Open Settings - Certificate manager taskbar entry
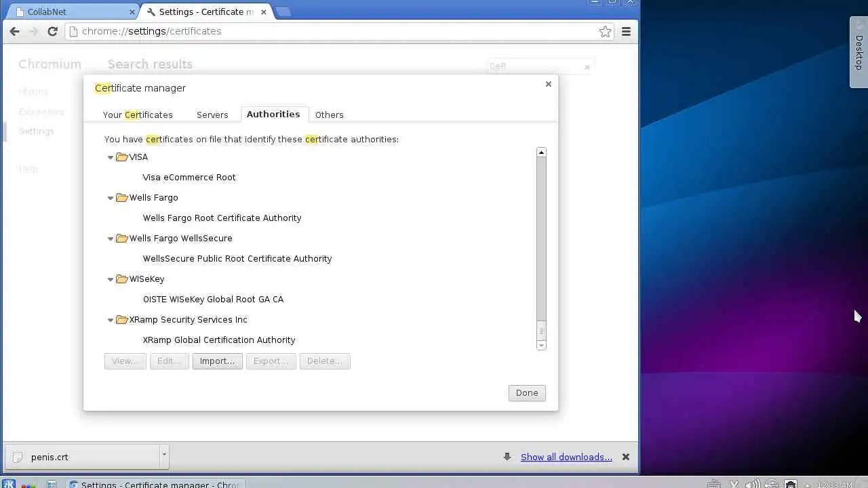The height and width of the screenshot is (488, 868). (x=155, y=484)
